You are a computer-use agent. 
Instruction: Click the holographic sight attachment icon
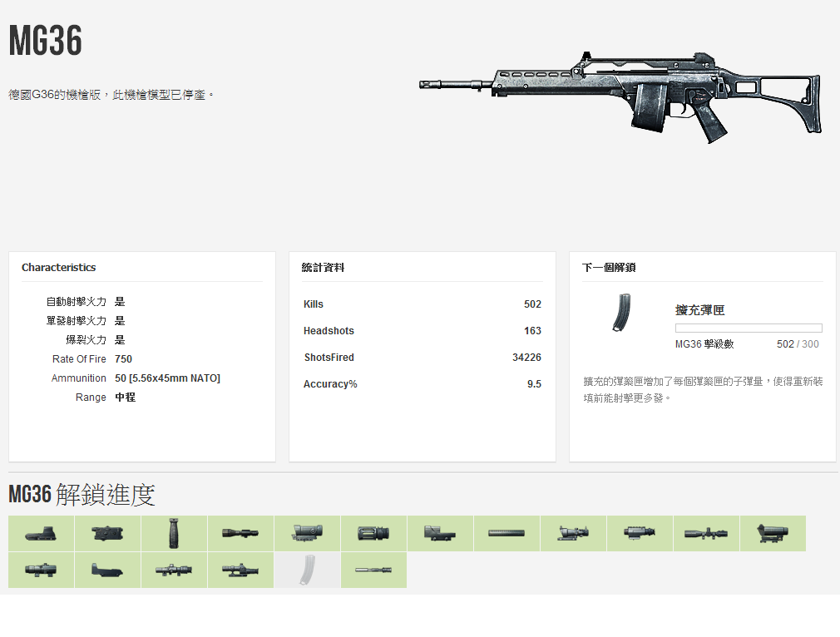pyautogui.click(x=41, y=533)
